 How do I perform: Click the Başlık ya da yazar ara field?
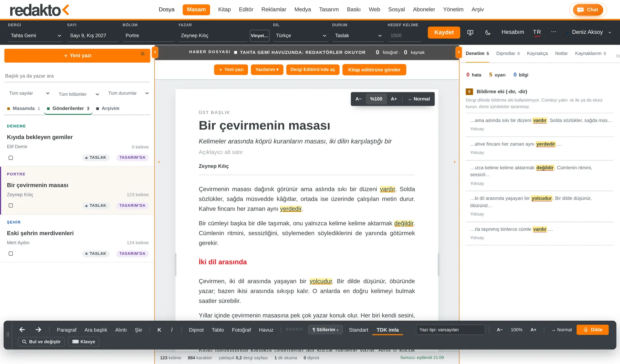pos(77,76)
